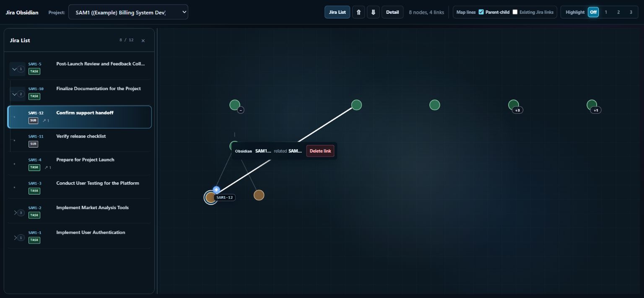Click the expand-all up double-arrow icon
The height and width of the screenshot is (298, 644).
point(358,12)
